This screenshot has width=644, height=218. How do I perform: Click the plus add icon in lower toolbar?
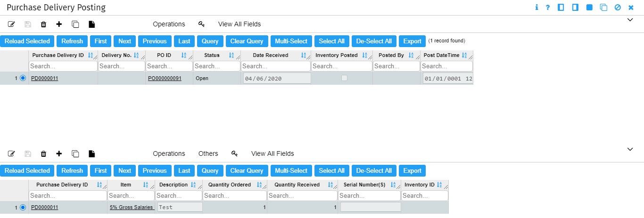point(59,153)
